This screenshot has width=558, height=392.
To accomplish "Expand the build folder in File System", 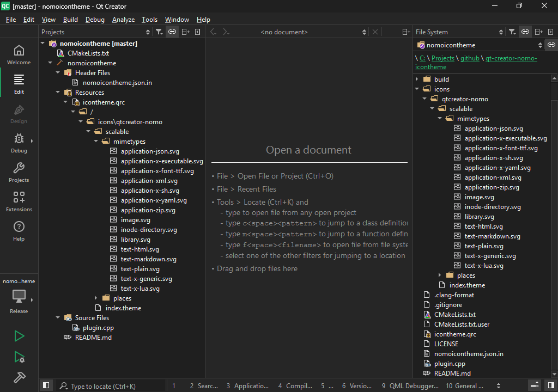I will [417, 79].
